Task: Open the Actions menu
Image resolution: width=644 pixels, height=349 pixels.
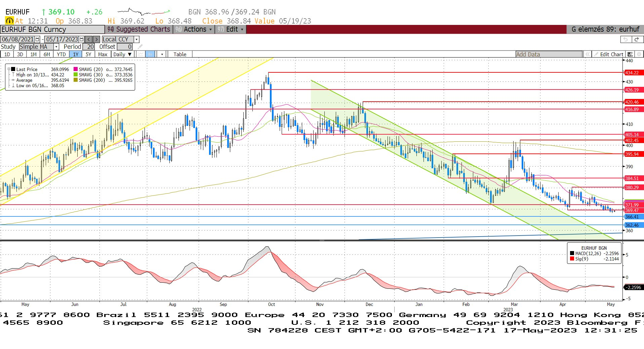Action: tap(195, 29)
